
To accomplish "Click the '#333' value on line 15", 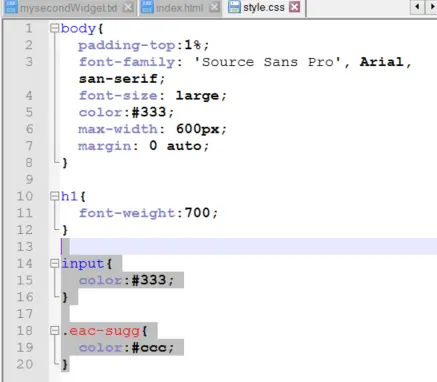I will click(x=149, y=280).
